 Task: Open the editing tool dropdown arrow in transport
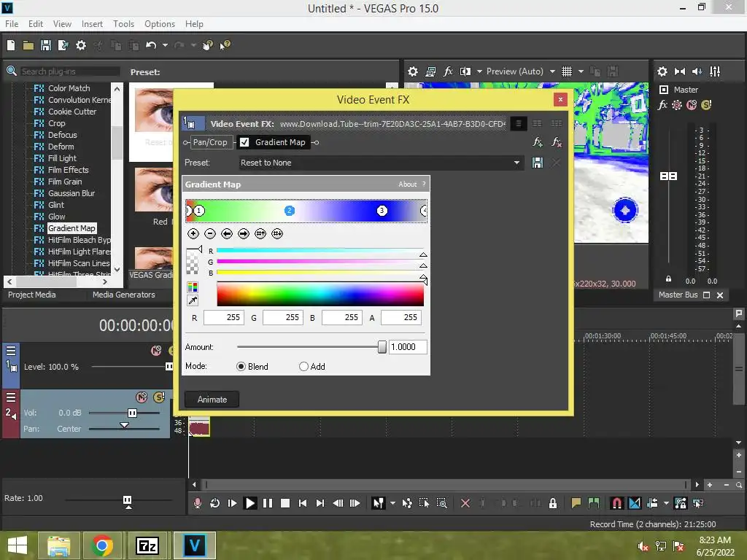tap(392, 503)
